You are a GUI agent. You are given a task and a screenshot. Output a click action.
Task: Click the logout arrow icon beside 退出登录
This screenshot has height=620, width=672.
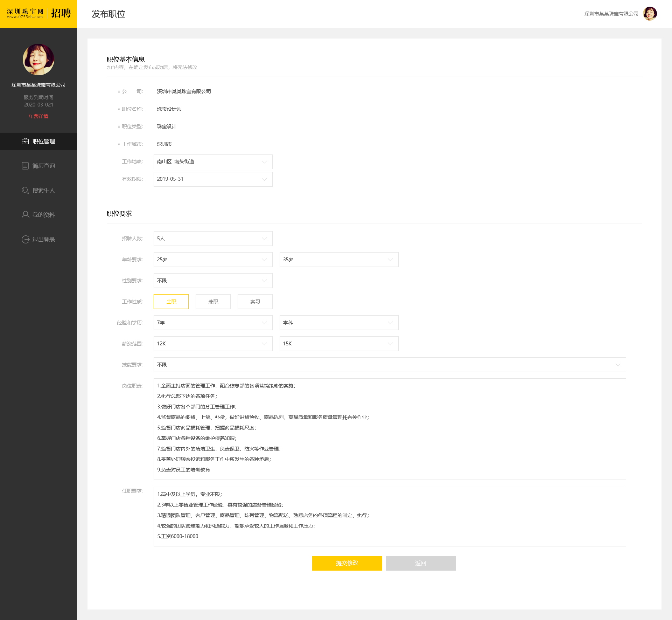click(25, 239)
